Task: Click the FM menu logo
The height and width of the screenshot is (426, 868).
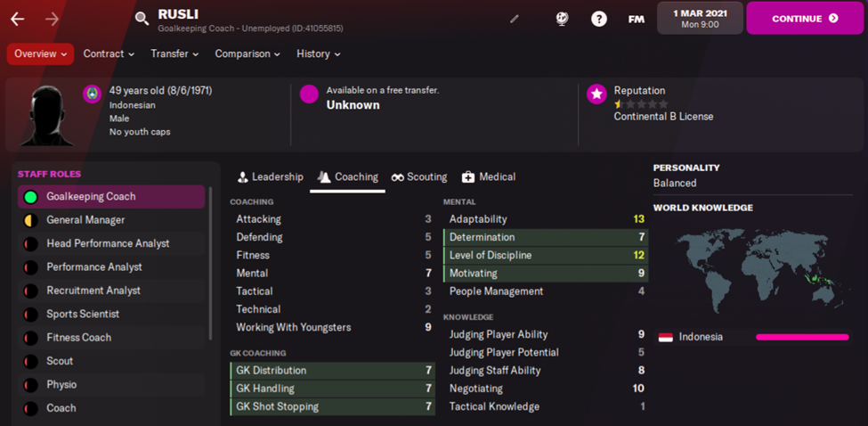Action: pos(636,19)
